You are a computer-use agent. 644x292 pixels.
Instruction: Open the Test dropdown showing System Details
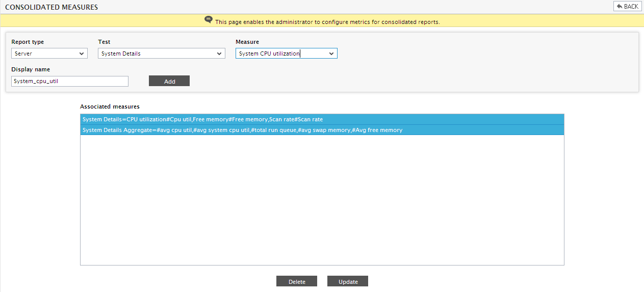(x=162, y=54)
